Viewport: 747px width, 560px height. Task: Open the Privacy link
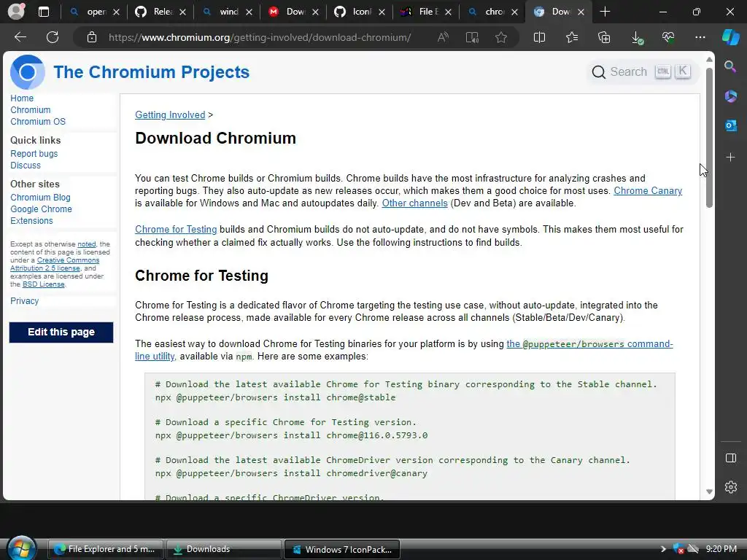[24, 301]
